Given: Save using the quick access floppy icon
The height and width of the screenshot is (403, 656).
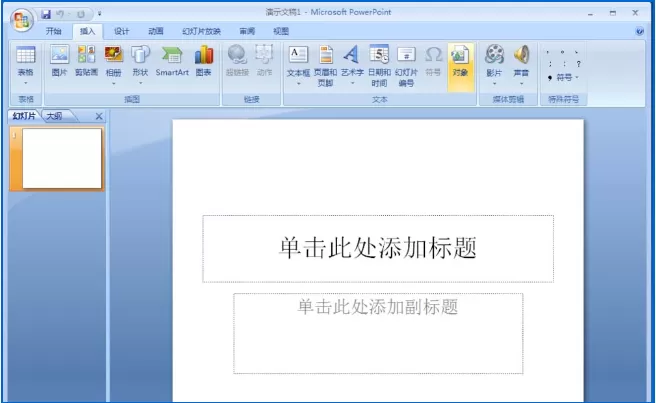Looking at the screenshot, I should click(46, 14).
